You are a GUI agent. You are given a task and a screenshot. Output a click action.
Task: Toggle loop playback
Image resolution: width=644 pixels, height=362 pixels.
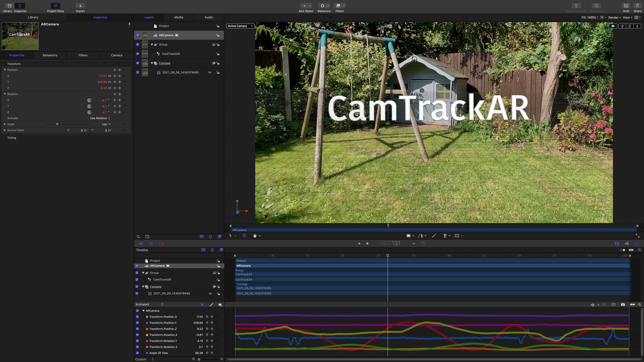151,244
